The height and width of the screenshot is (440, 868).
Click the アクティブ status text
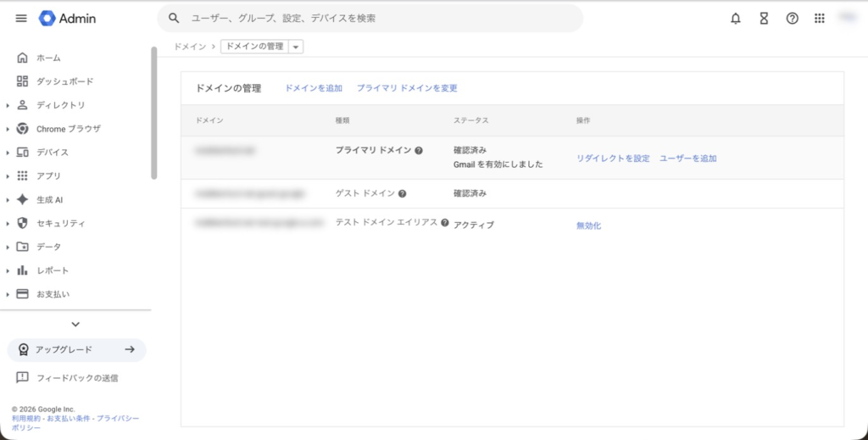coord(474,225)
